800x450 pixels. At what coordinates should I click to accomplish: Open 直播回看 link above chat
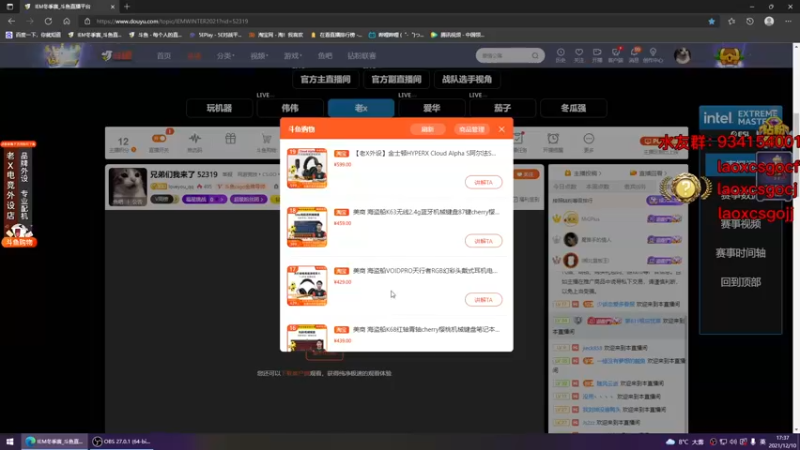648,173
